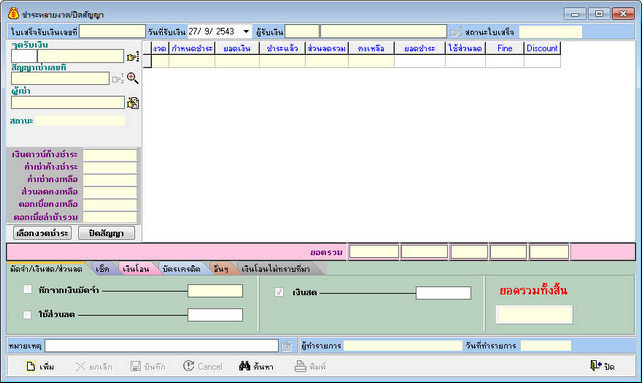Open the ผู้เช่า tenant details icon
The width and height of the screenshot is (642, 383).
coord(133,102)
